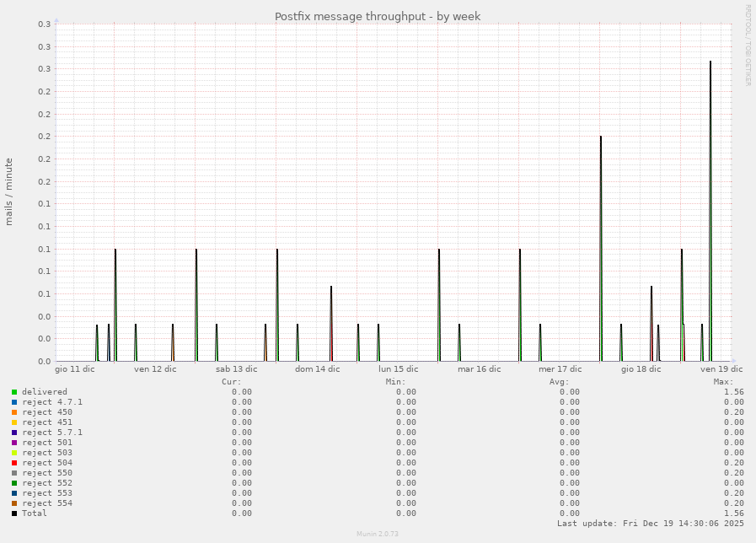Image resolution: width=756 pixels, height=543 pixels.
Task: Click the gio 11 dic date label
Action: pyautogui.click(x=75, y=368)
